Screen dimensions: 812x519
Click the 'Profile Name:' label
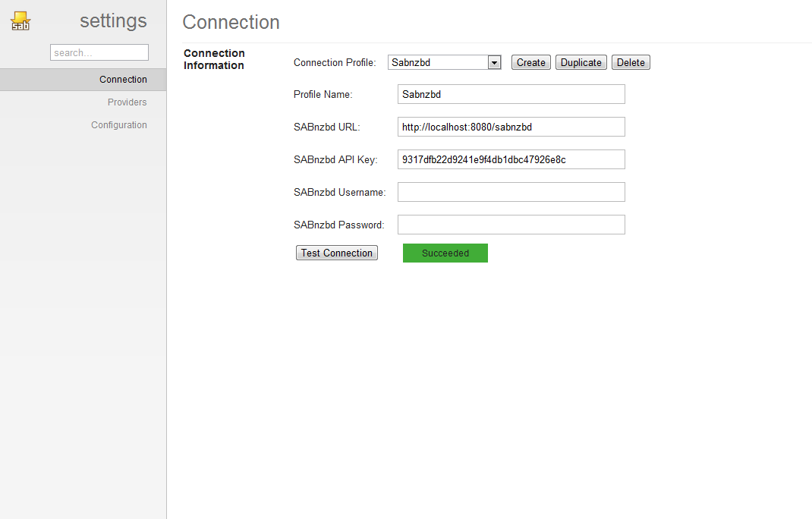tap(323, 94)
